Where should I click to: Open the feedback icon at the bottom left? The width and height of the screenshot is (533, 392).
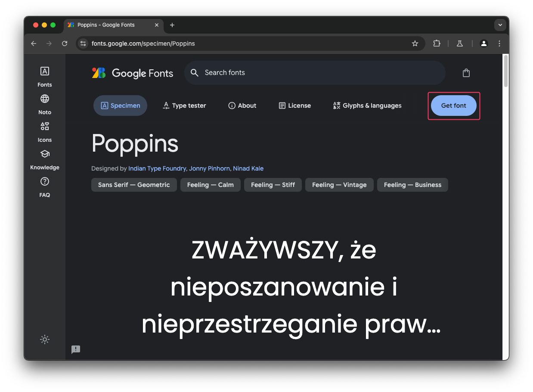click(x=76, y=349)
